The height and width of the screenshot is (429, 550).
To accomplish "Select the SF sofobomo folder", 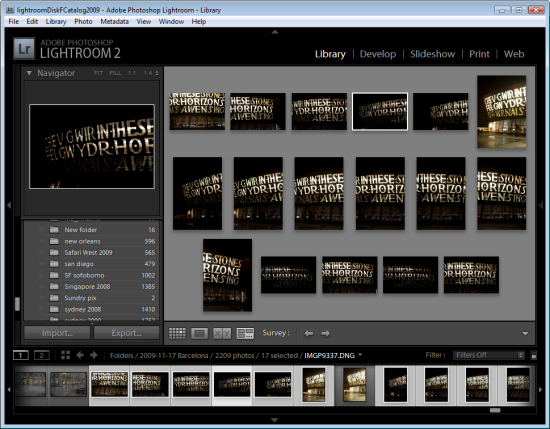I will coord(91,275).
